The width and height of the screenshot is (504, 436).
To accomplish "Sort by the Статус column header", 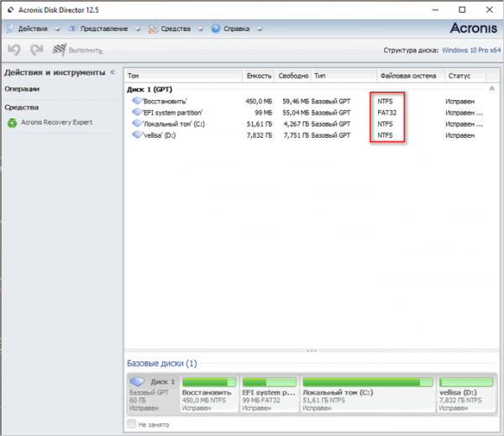I will click(x=465, y=76).
